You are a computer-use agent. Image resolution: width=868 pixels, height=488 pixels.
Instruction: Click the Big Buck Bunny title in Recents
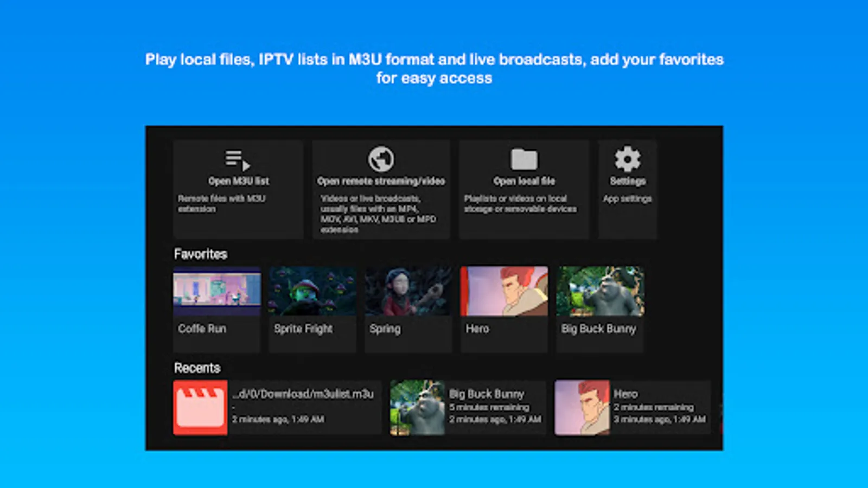click(x=487, y=394)
